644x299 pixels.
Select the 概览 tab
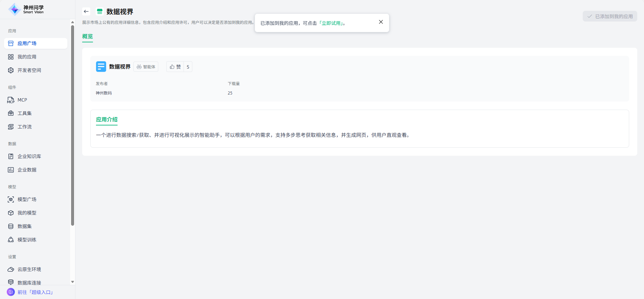click(88, 36)
